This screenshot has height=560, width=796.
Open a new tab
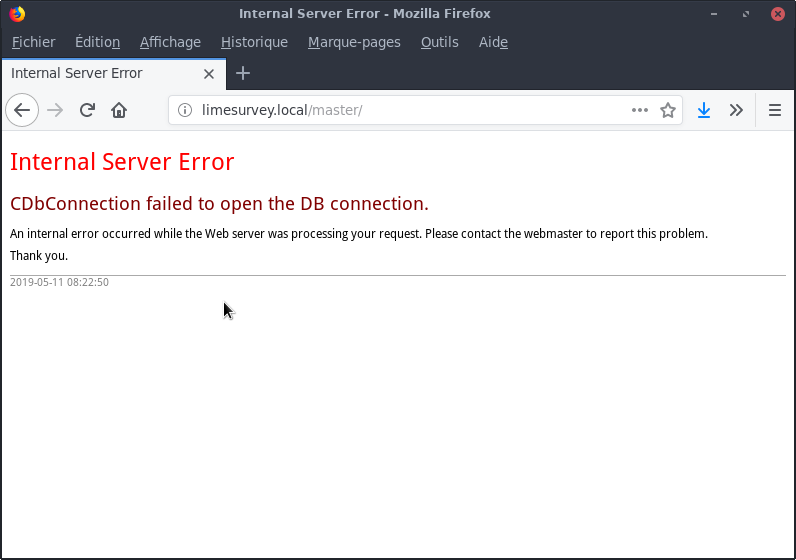243,73
